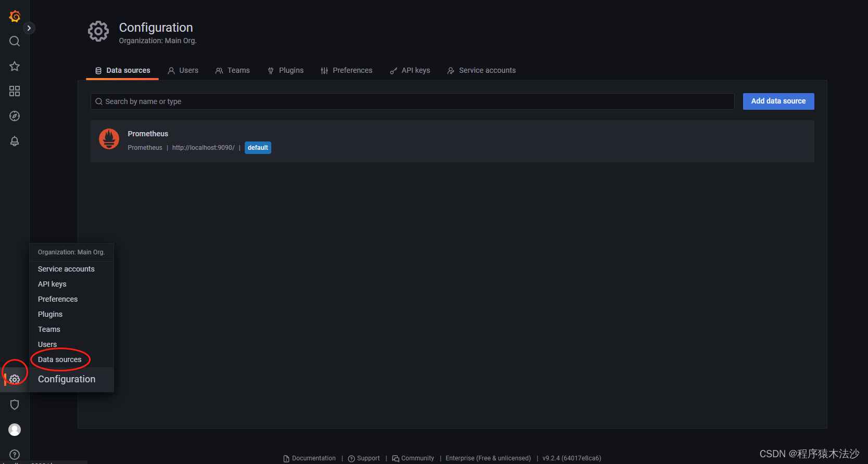Switch to the Users tab

click(x=183, y=71)
